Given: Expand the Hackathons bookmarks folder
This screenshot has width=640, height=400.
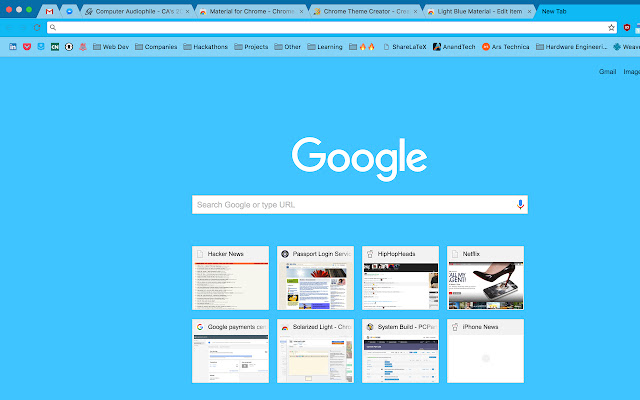Looking at the screenshot, I should coord(205,47).
